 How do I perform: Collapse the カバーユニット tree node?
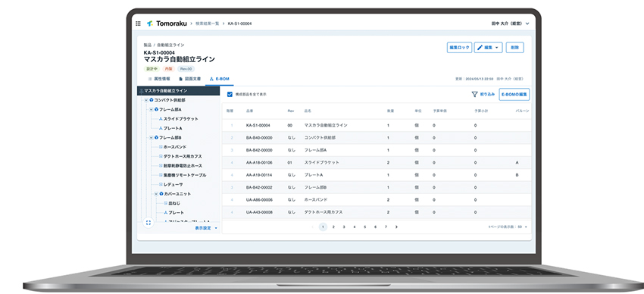(156, 194)
